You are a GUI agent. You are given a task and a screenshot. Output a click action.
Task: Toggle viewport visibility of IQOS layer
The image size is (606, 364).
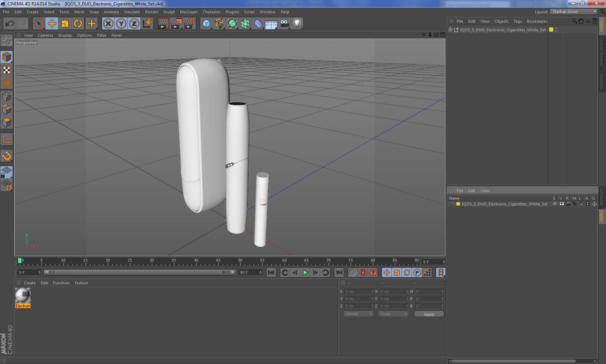[562, 204]
